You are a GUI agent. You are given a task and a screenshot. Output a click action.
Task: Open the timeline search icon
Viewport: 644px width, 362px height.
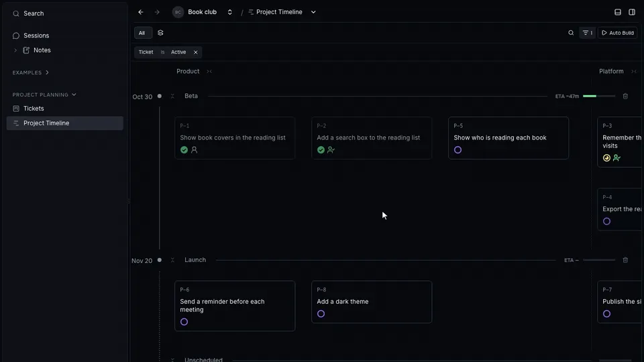point(571,33)
